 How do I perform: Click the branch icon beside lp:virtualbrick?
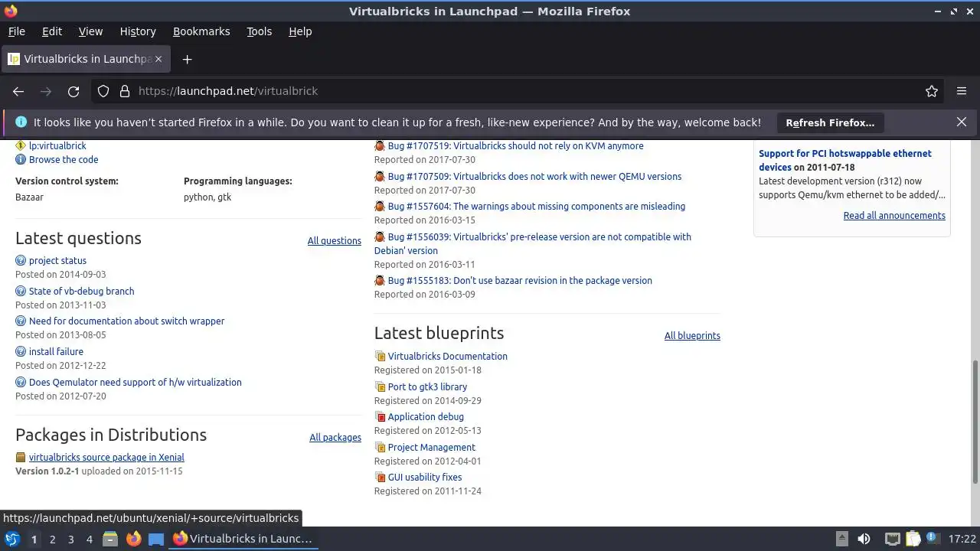(x=21, y=145)
